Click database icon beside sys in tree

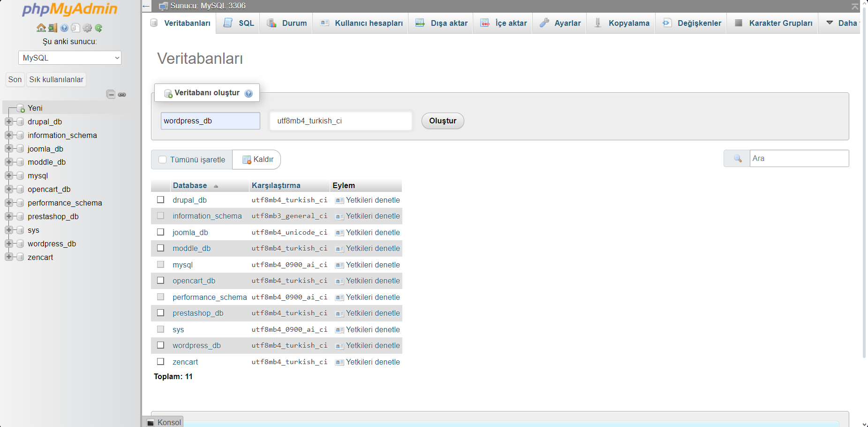(20, 230)
